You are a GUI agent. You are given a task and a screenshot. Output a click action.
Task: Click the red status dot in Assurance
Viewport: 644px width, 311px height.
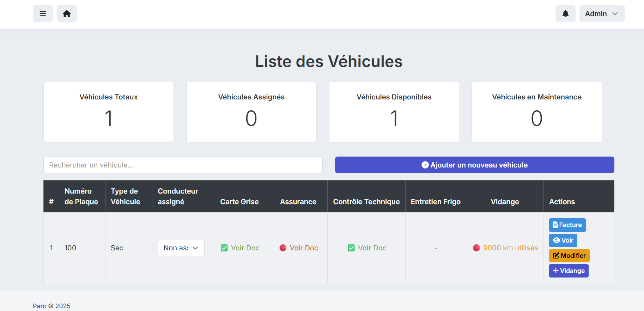click(283, 248)
